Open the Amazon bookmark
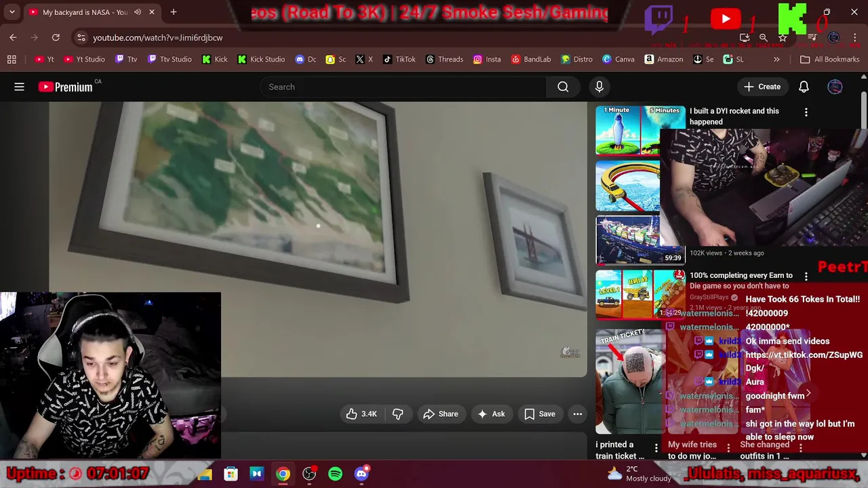 [x=663, y=60]
